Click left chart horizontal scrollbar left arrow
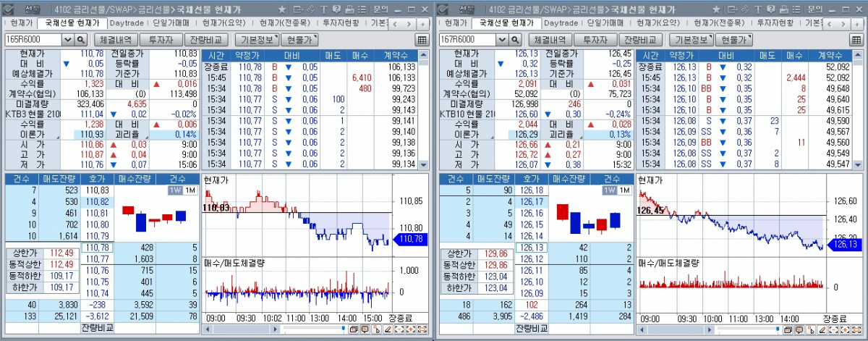The height and width of the screenshot is (341, 868). point(208,329)
